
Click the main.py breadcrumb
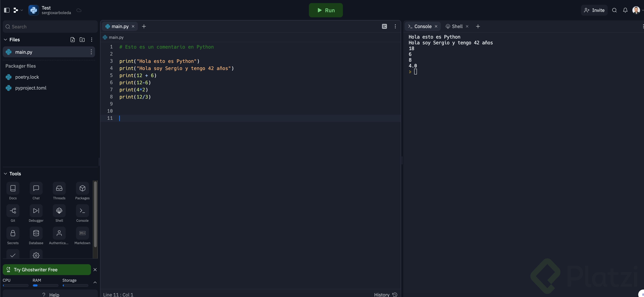pos(113,37)
